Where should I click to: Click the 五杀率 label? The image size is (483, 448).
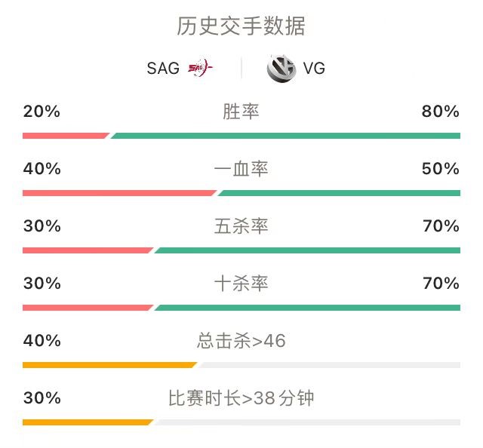[x=241, y=226]
